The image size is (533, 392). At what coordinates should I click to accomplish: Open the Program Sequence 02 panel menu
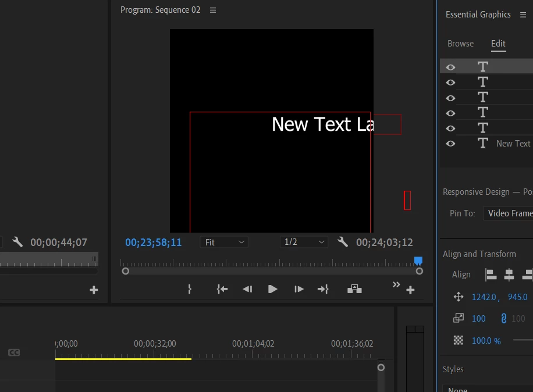click(213, 10)
